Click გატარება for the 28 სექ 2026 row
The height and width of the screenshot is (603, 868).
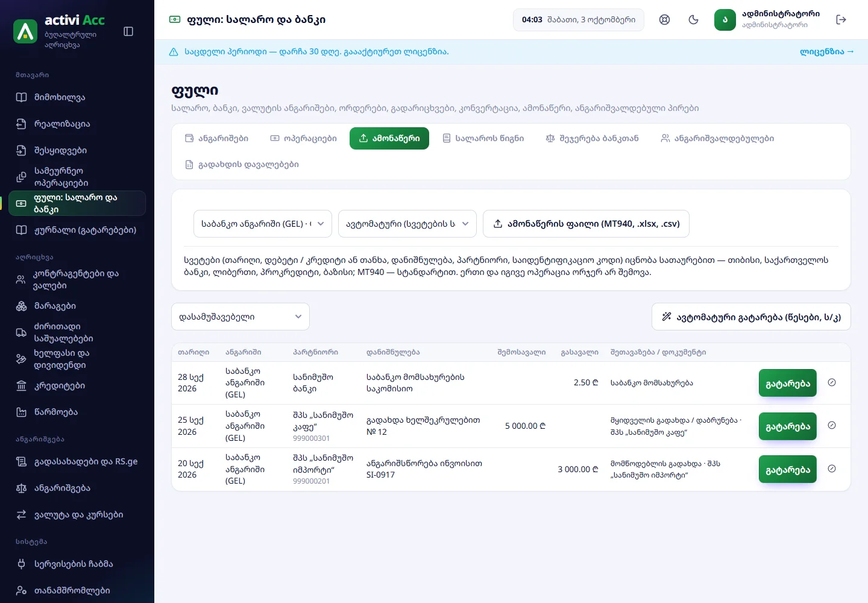[788, 383]
